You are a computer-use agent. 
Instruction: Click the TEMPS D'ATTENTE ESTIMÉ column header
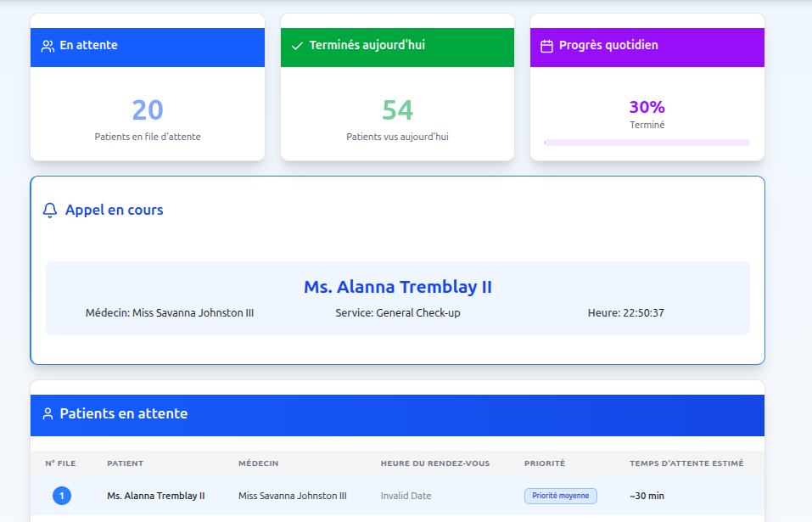coord(686,463)
